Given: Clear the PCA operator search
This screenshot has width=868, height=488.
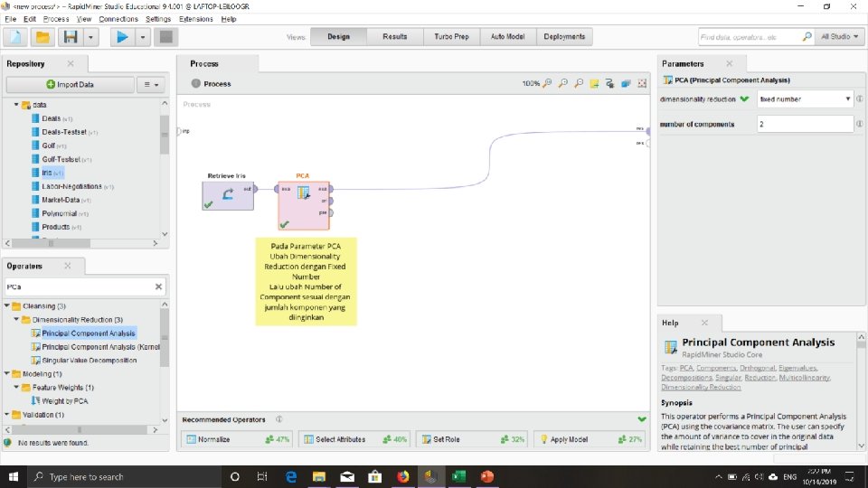Looking at the screenshot, I should [158, 286].
